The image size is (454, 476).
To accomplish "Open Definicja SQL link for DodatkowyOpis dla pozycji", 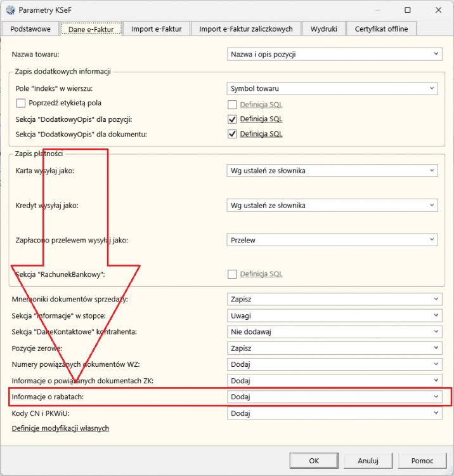I will coord(261,119).
